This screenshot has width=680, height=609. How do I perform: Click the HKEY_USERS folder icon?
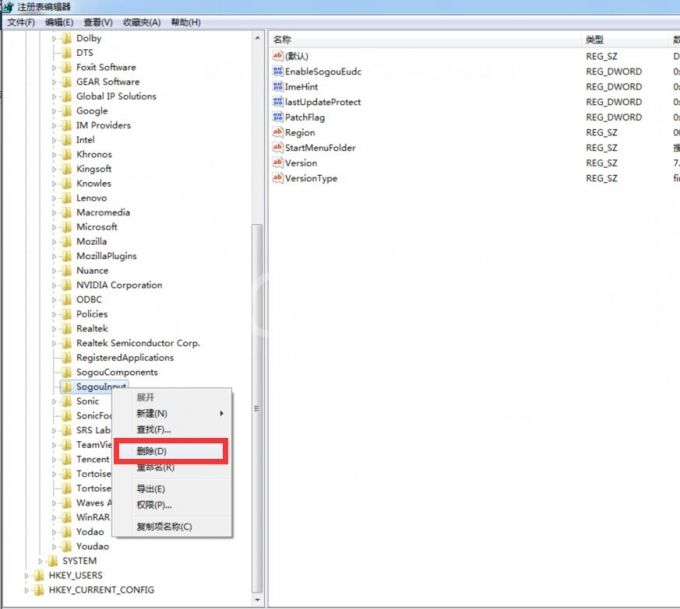tap(39, 575)
